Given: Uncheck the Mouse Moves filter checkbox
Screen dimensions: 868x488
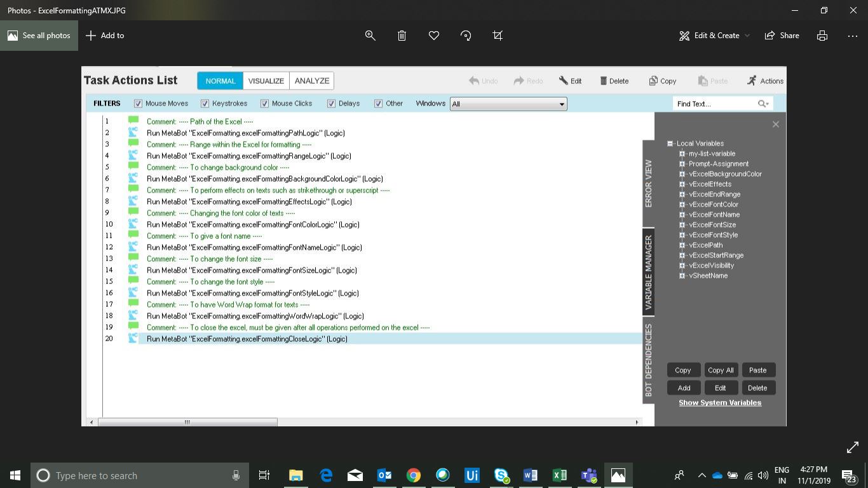Looking at the screenshot, I should (x=138, y=104).
